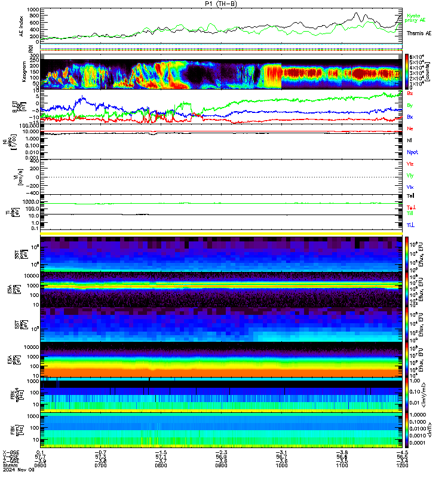
Task: Click the AE index line plot panel
Action: click(x=221, y=26)
